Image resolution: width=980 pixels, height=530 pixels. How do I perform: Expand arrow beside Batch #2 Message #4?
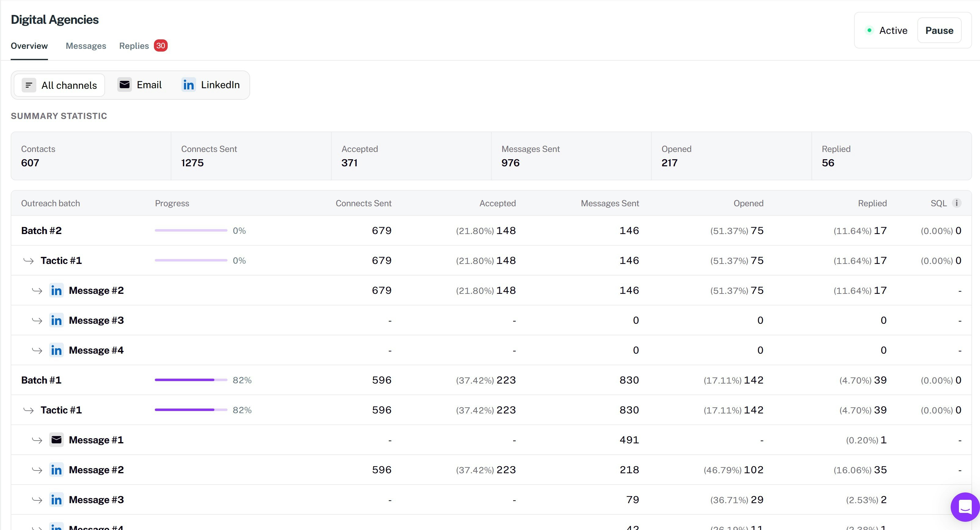point(37,351)
